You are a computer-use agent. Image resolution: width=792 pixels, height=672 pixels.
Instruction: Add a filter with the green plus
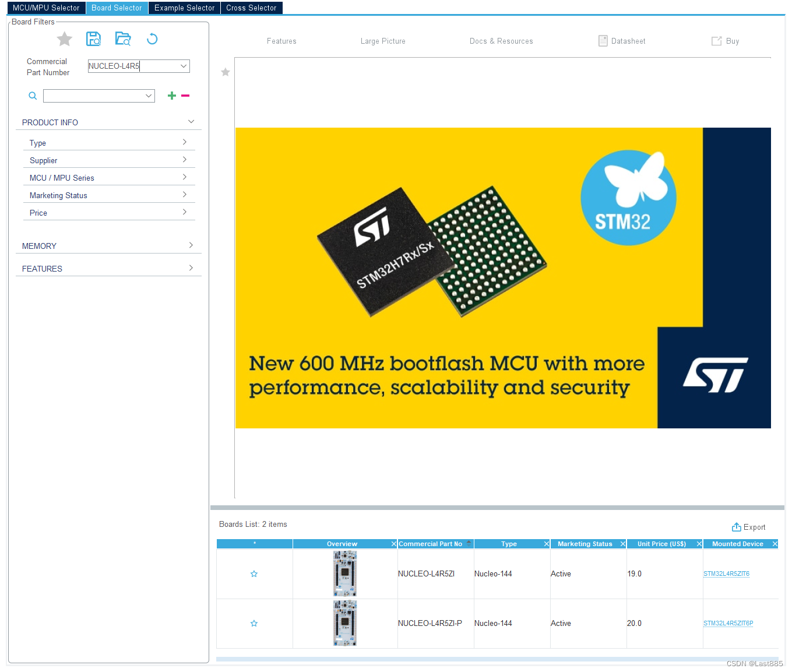point(172,96)
